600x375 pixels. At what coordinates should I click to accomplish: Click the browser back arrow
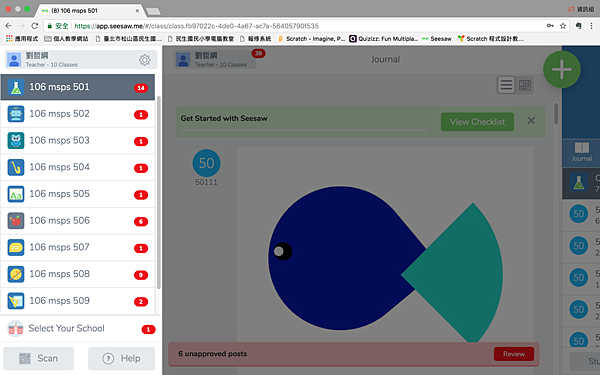[8, 26]
